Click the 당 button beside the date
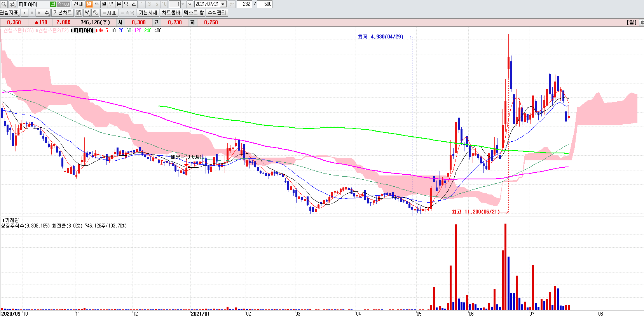 [x=232, y=4]
